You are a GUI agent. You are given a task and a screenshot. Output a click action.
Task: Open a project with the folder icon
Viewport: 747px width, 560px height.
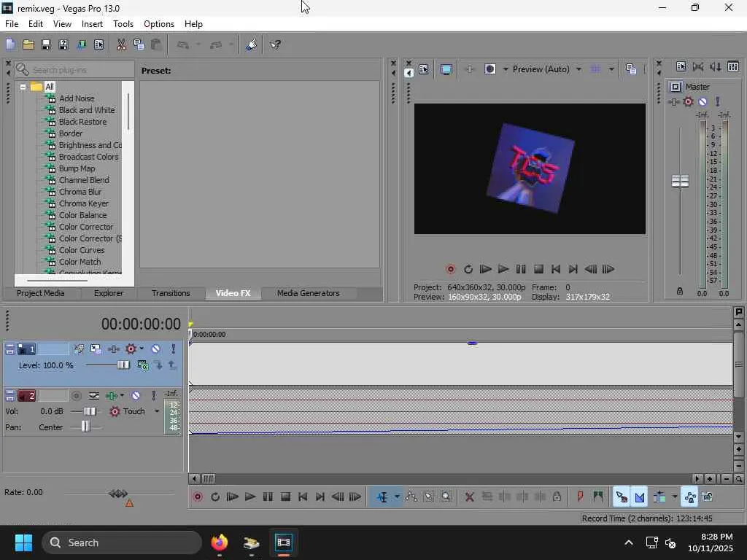(28, 44)
